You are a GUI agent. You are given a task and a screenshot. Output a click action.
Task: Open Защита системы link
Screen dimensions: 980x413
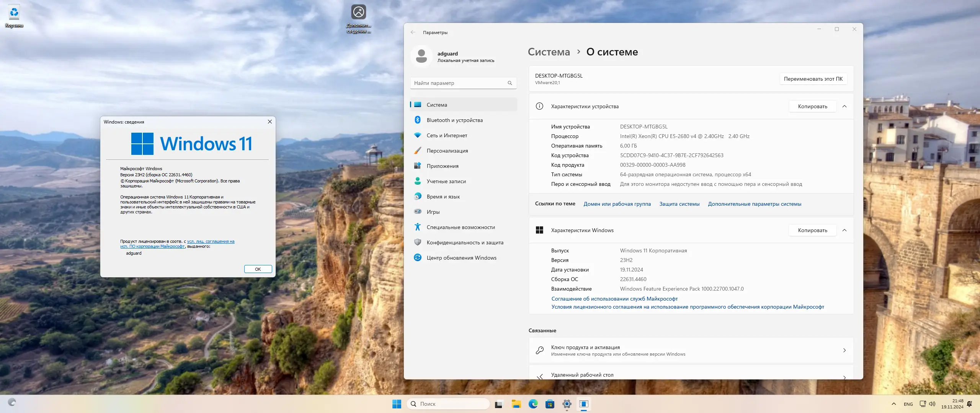(x=679, y=204)
